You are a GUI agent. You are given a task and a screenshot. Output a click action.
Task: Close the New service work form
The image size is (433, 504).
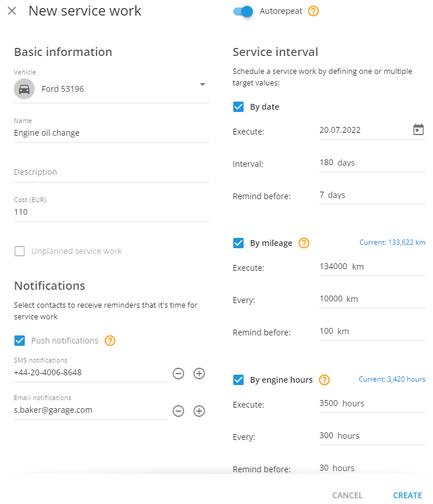(x=12, y=11)
